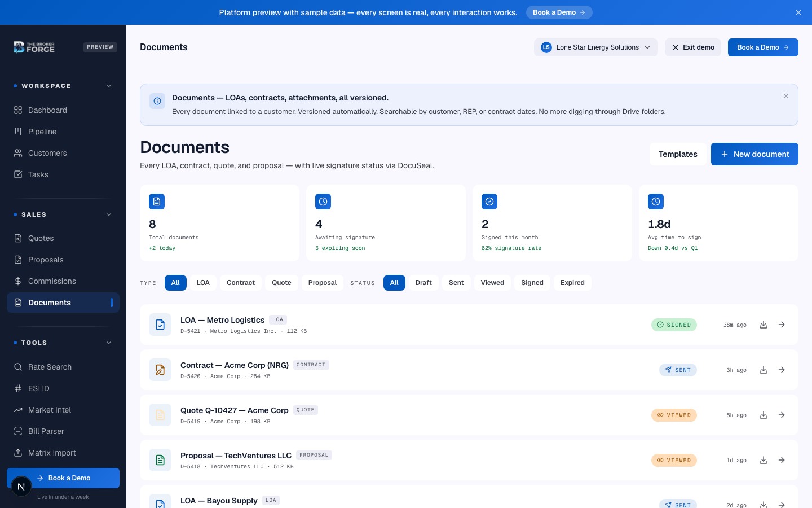Open the Lone Star Energy Solutions dropdown
Image resolution: width=812 pixels, height=508 pixels.
click(x=596, y=47)
